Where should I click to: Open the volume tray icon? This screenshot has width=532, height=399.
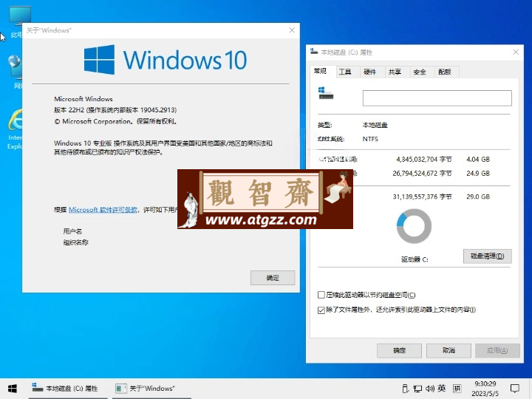pyautogui.click(x=430, y=389)
